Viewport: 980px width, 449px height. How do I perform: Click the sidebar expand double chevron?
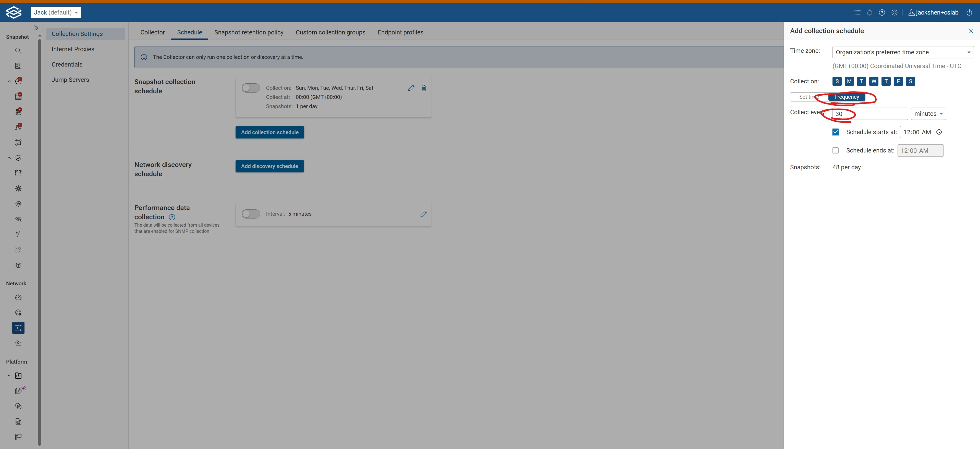[x=36, y=28]
